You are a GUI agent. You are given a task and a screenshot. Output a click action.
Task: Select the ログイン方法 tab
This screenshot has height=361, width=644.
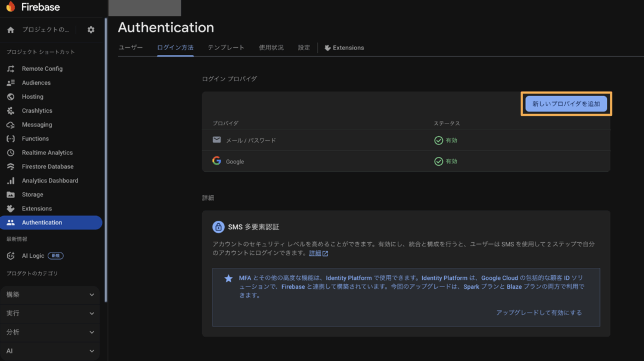(175, 48)
